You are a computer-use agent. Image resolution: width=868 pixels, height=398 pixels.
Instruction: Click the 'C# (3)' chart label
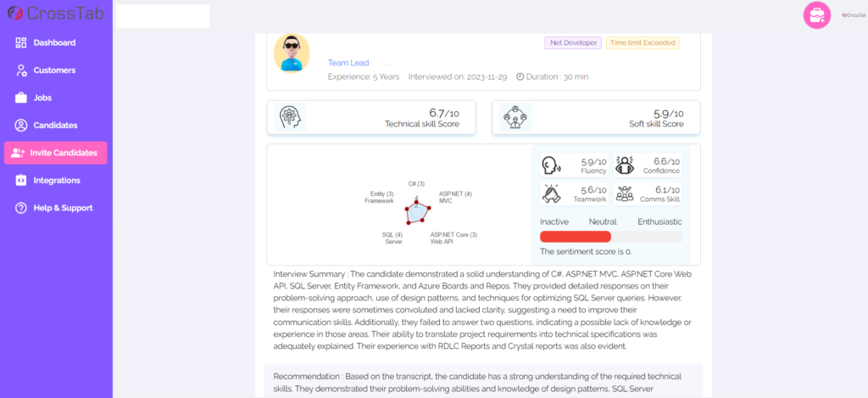pyautogui.click(x=416, y=183)
